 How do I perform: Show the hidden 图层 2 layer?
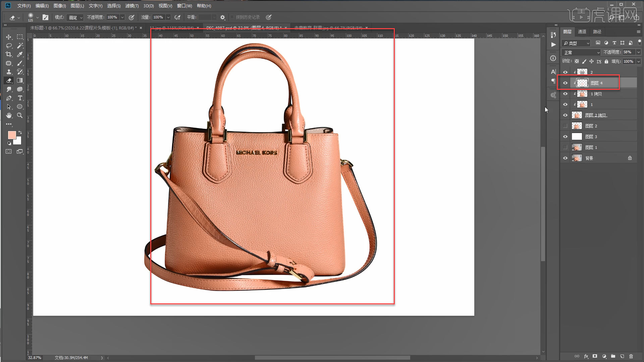(x=565, y=126)
